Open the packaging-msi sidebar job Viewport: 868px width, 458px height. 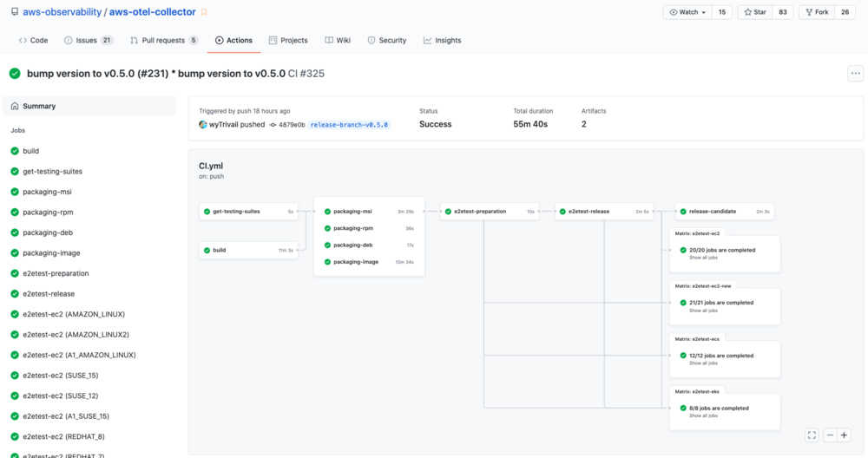tap(47, 192)
